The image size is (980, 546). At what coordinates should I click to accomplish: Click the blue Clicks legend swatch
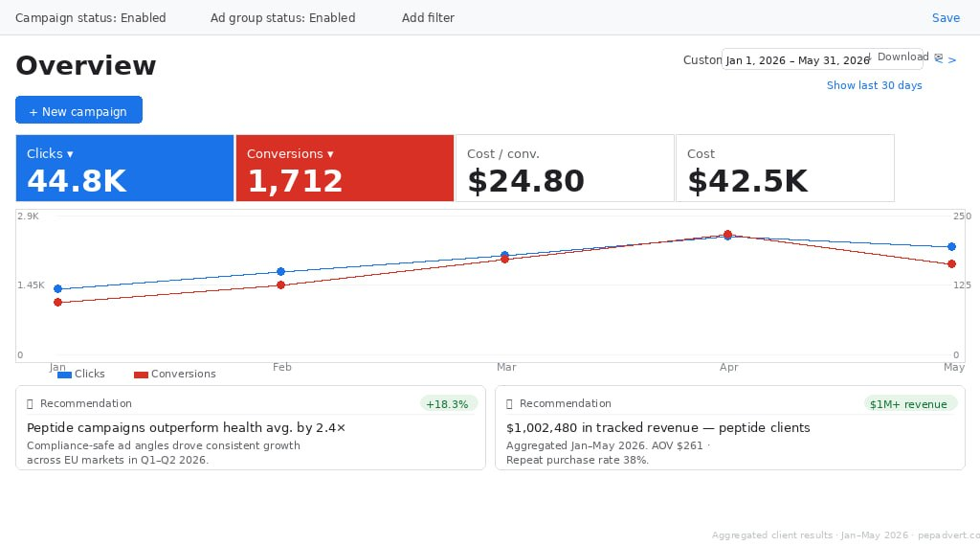click(64, 375)
